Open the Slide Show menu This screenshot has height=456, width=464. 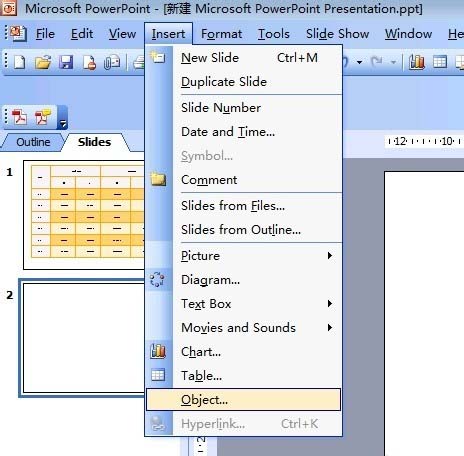click(x=337, y=34)
